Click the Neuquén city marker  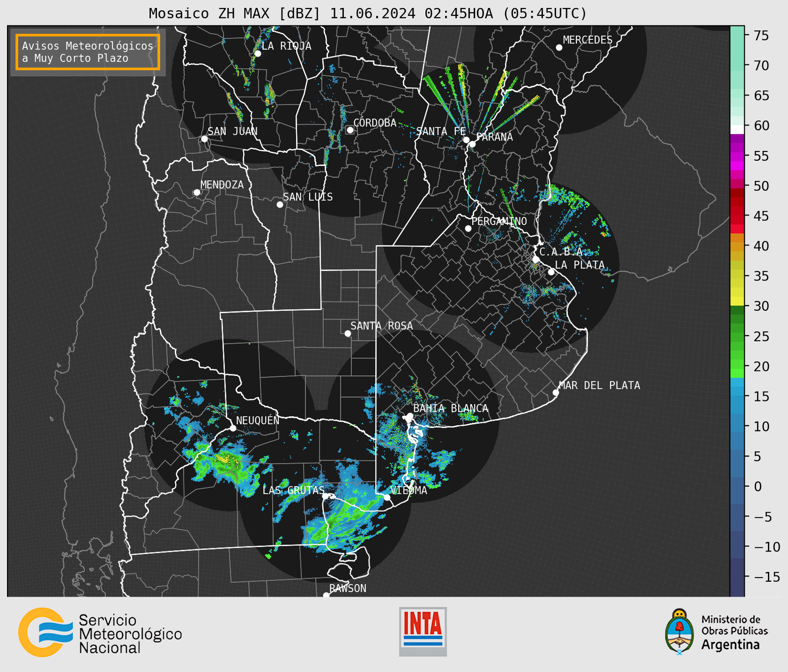click(x=233, y=428)
